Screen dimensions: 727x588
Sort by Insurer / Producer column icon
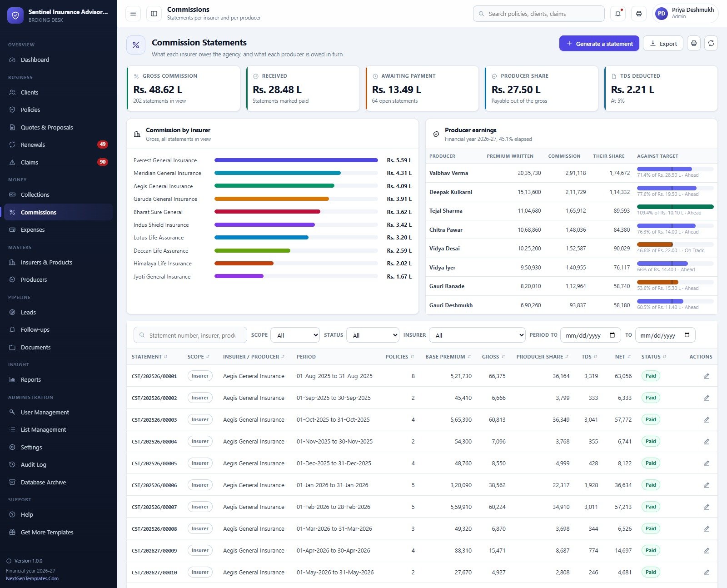pos(283,357)
